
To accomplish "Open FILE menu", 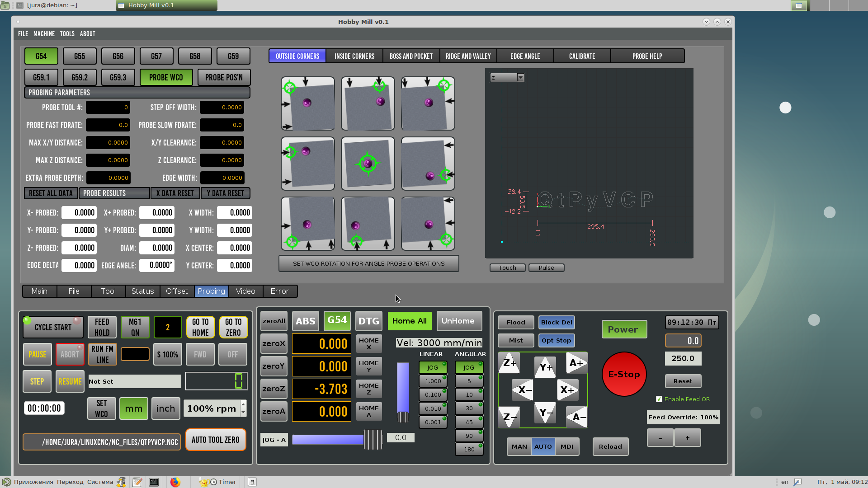I will [23, 34].
